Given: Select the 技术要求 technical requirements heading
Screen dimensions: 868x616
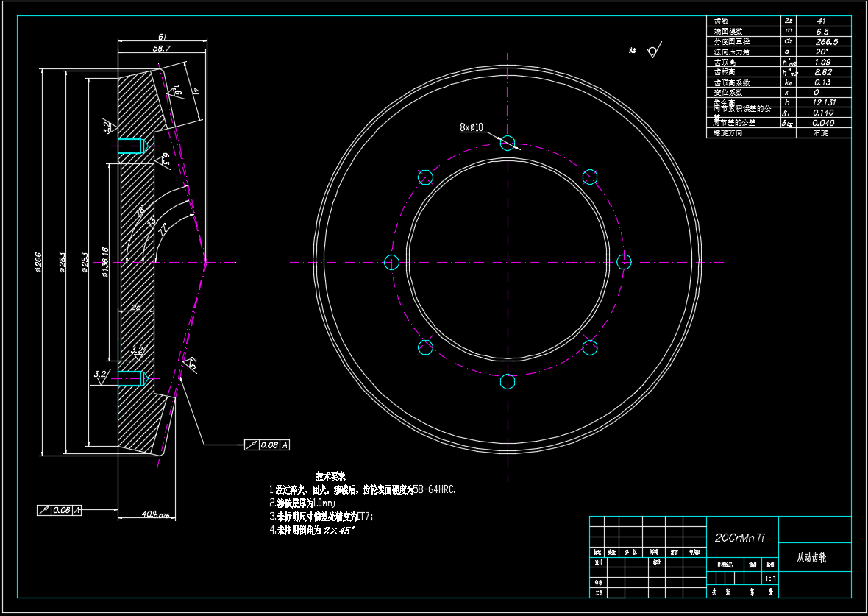Looking at the screenshot, I should point(331,475).
